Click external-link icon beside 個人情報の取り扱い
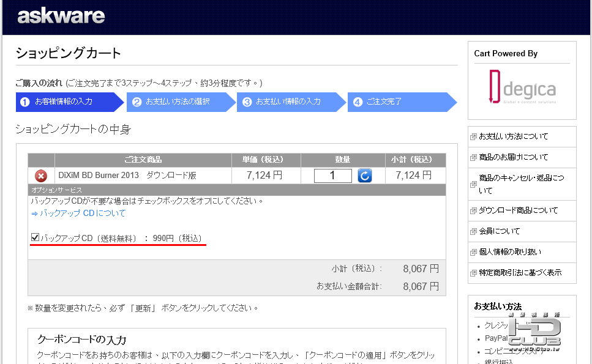The height and width of the screenshot is (364, 592). tap(473, 252)
